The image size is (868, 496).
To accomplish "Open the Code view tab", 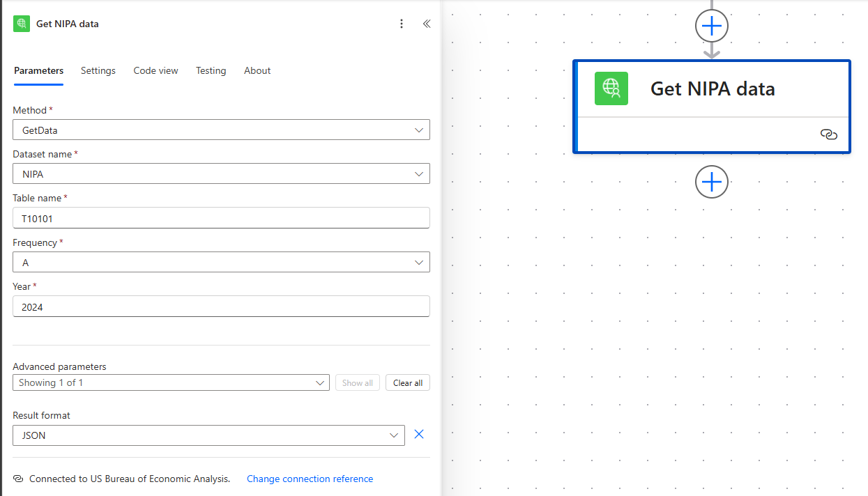I will (155, 70).
